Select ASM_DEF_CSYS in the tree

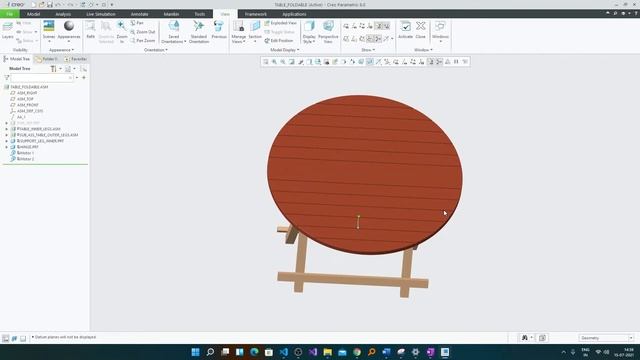27,111
